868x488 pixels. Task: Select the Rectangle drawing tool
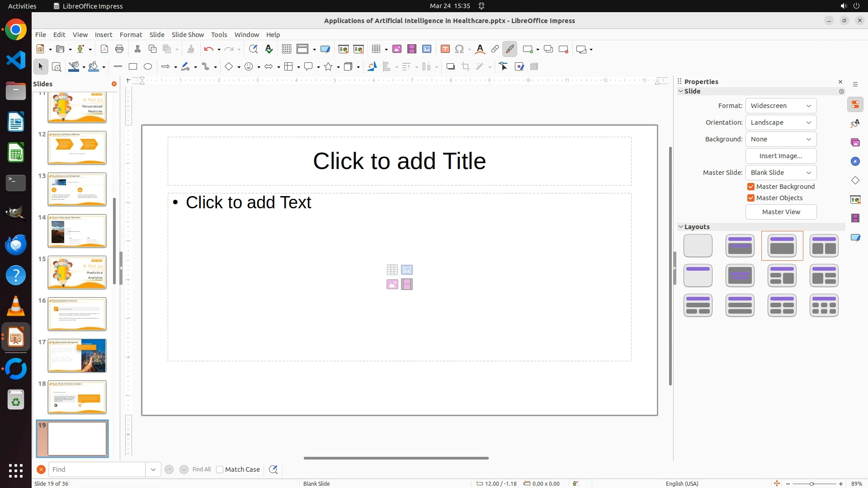(133, 67)
